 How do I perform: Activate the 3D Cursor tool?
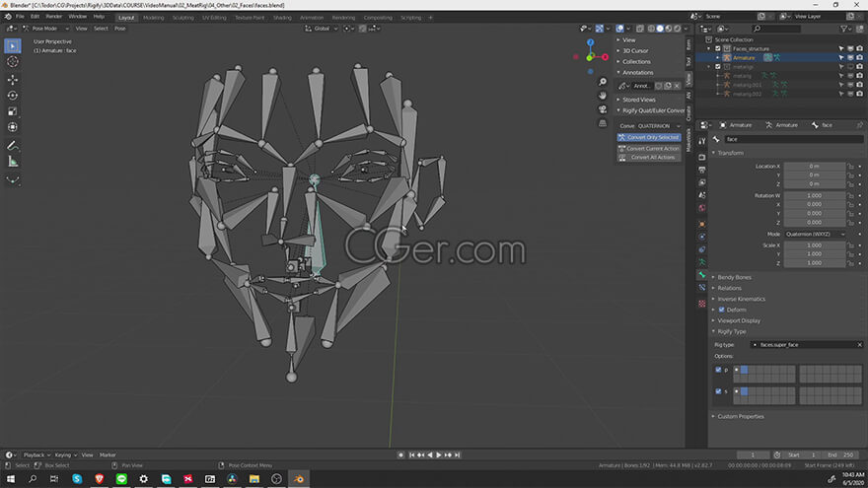tap(12, 62)
